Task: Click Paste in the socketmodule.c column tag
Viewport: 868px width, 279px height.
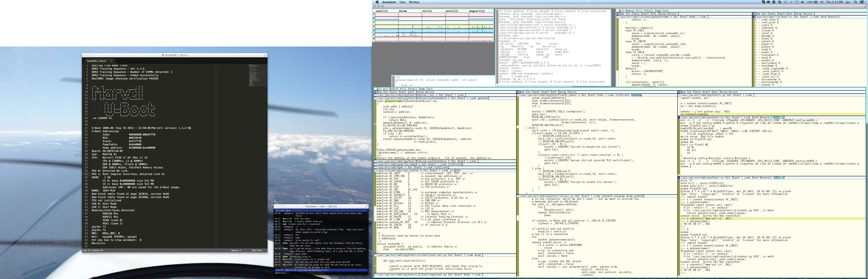Action: coord(393,92)
